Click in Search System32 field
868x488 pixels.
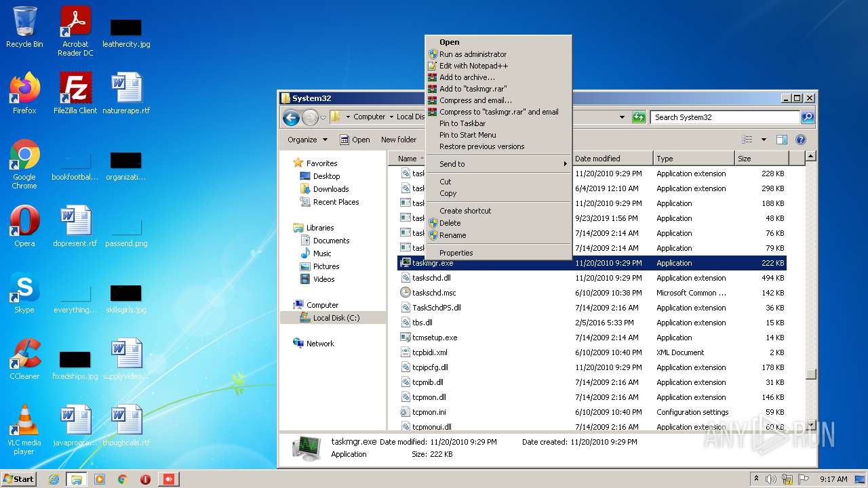coord(726,117)
